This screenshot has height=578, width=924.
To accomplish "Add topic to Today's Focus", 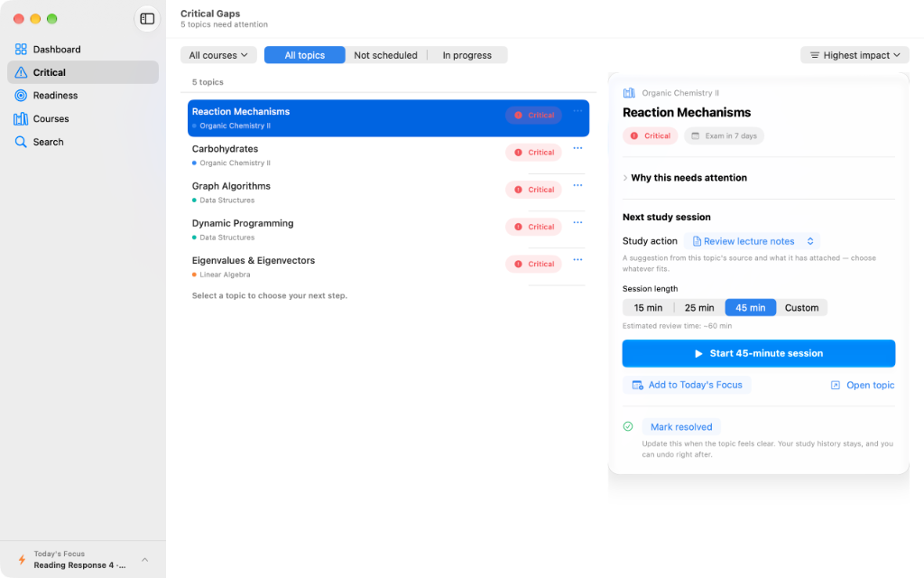I will tap(687, 385).
